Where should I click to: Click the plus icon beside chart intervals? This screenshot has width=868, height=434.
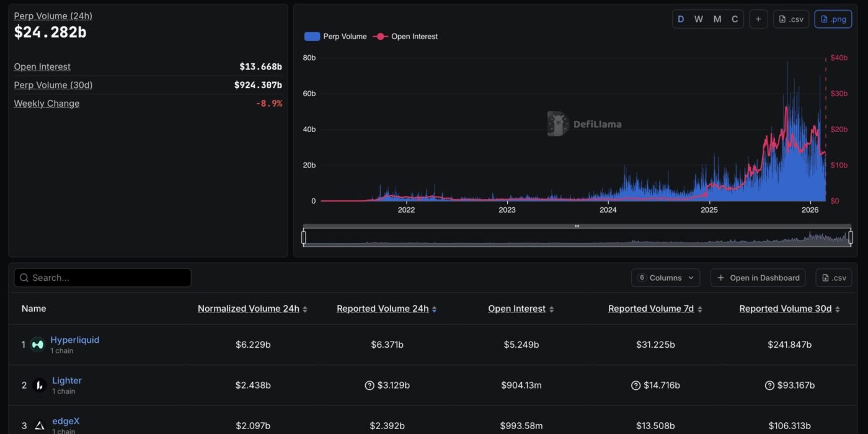coord(758,19)
